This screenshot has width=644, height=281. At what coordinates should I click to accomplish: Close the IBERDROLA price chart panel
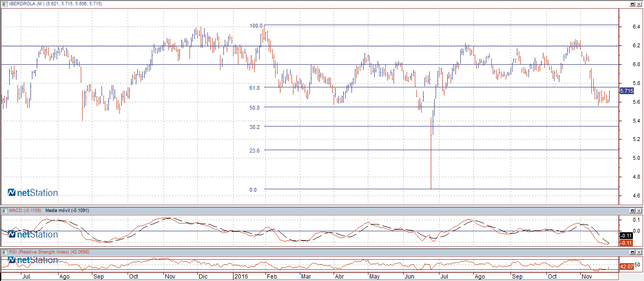tap(639, 3)
